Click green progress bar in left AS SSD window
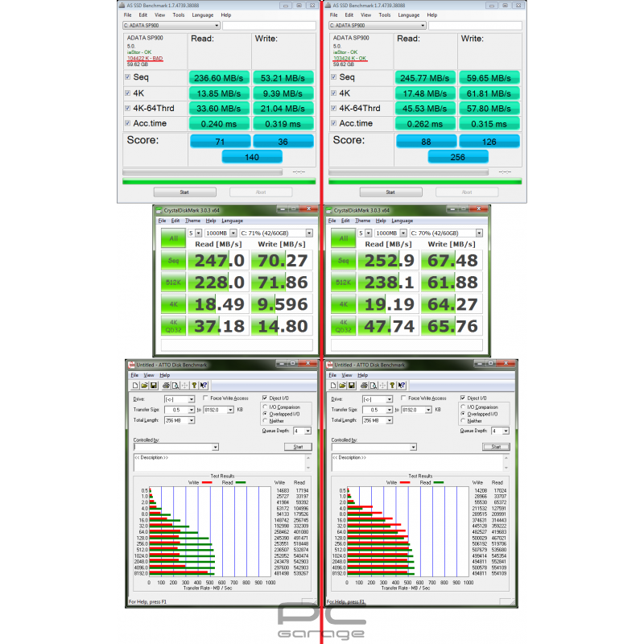The image size is (644, 644). [x=219, y=182]
